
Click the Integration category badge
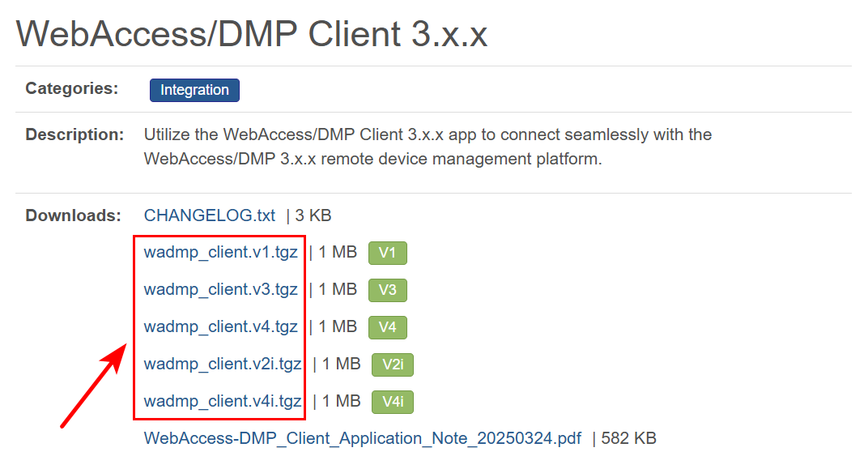coord(194,90)
